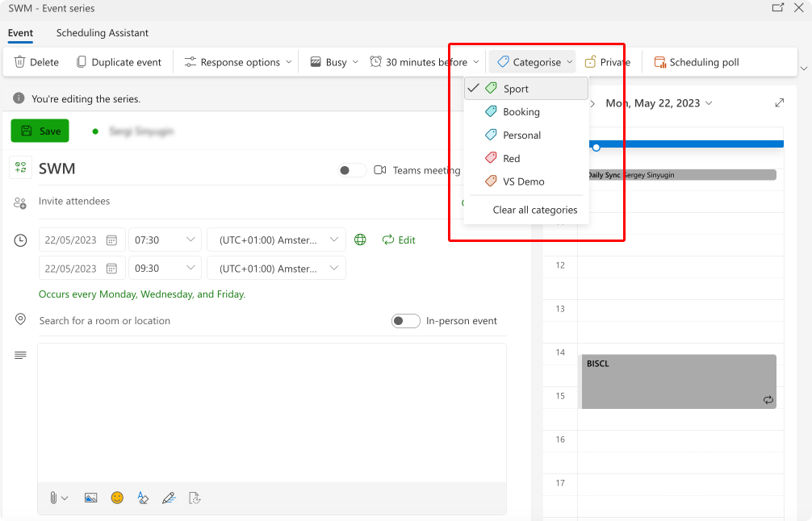Screen dimensions: 812x521
Task: Click the add attendees people icon
Action: click(x=19, y=202)
